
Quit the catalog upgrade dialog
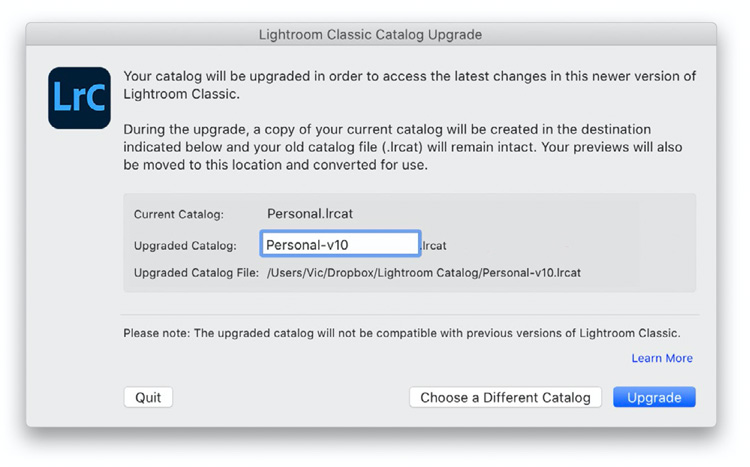(x=148, y=397)
